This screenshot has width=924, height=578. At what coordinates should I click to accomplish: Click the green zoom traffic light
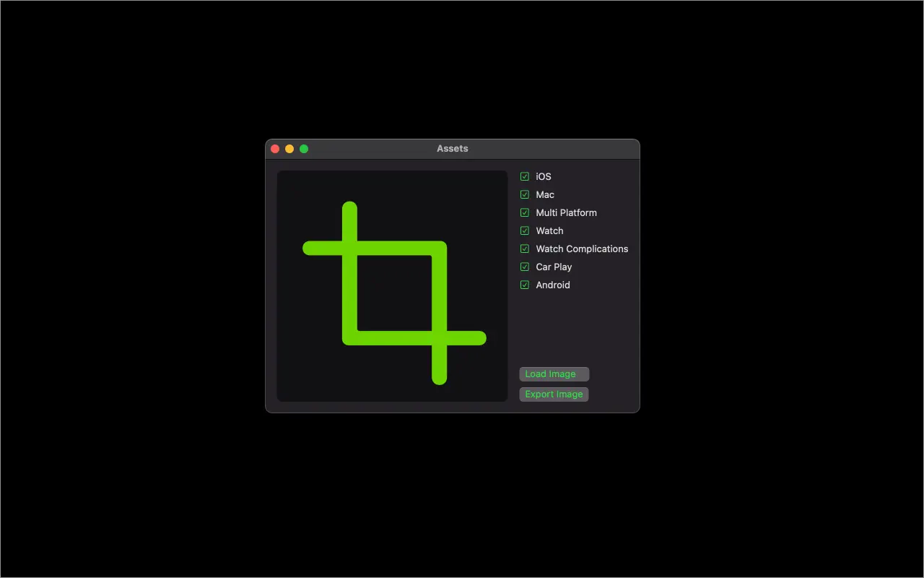coord(304,148)
